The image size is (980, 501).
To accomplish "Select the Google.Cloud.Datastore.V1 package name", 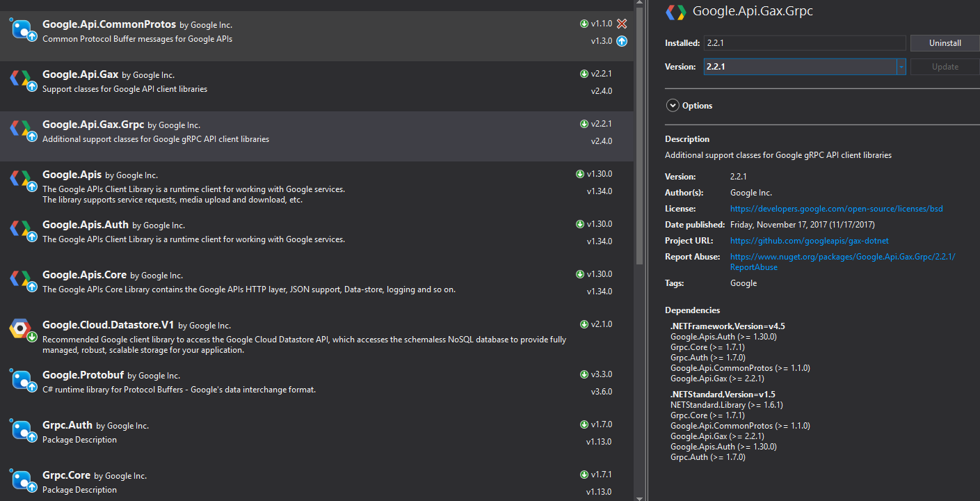I will (109, 325).
